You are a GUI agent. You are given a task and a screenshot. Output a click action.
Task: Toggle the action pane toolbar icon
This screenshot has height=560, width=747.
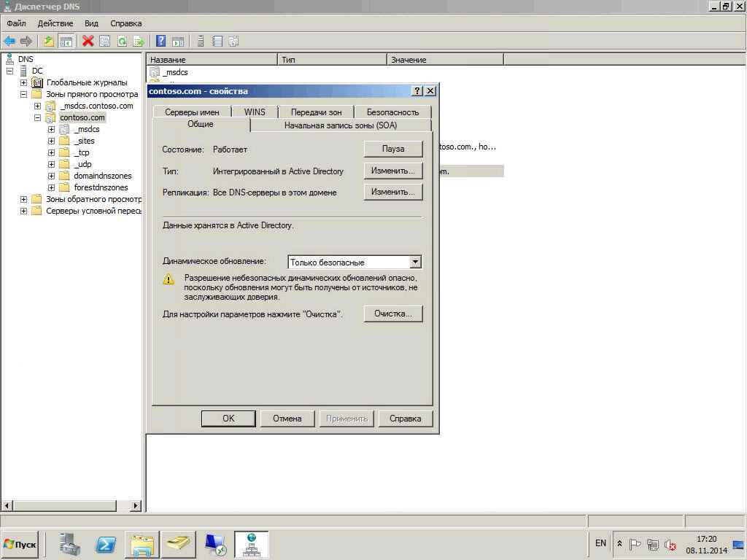(x=178, y=42)
